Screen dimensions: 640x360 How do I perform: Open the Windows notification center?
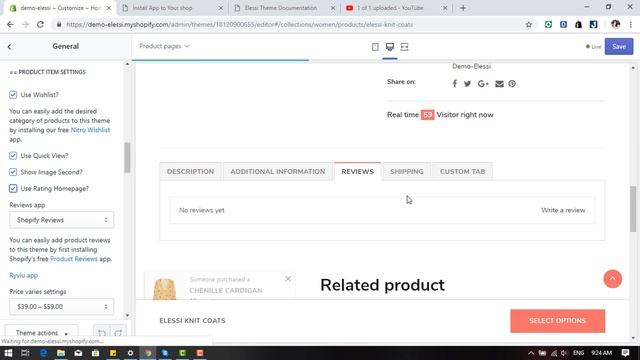(625, 353)
